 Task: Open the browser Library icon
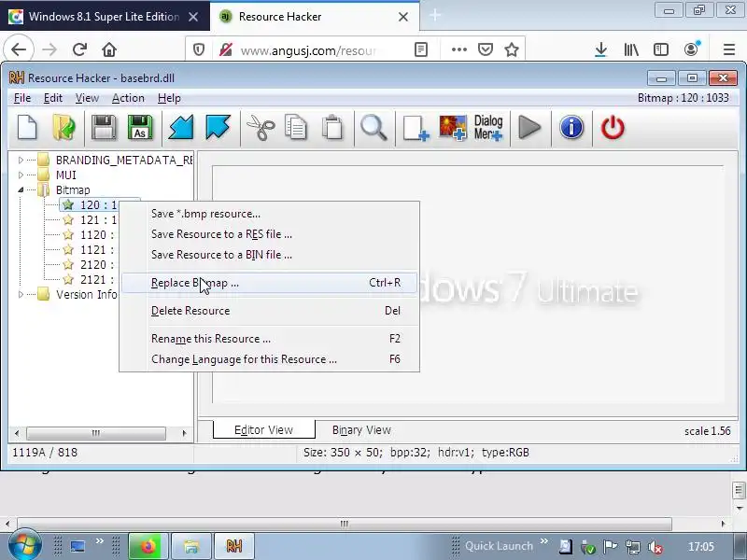pyautogui.click(x=631, y=49)
